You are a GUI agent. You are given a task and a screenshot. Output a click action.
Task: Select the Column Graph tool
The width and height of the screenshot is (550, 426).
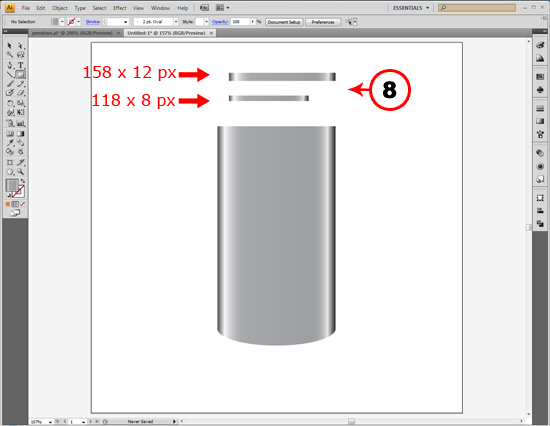(21, 123)
